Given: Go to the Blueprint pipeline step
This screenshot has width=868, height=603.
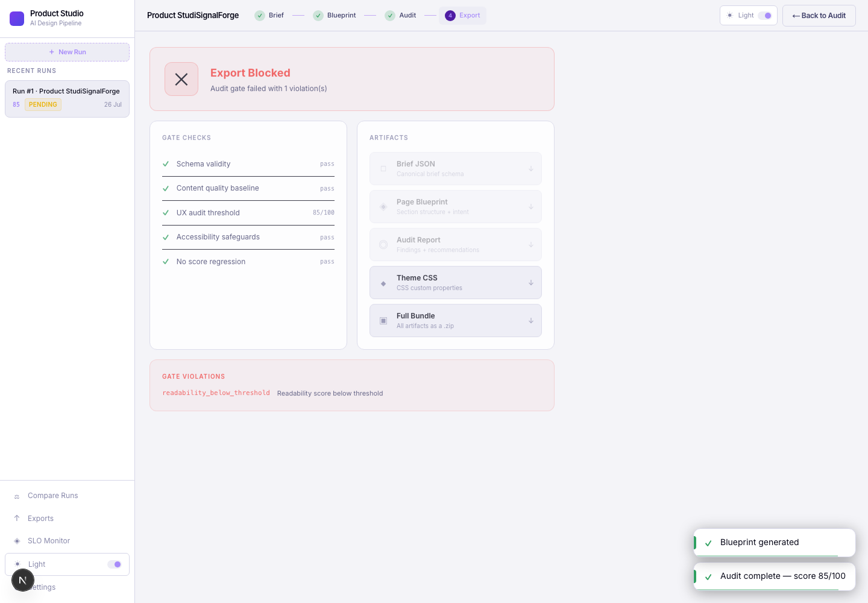Looking at the screenshot, I should (x=335, y=16).
